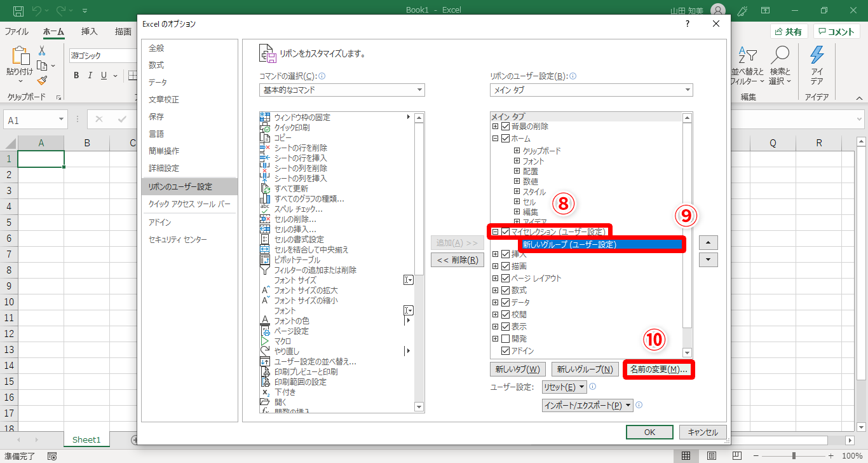This screenshot has height=463, width=868.
Task: Select the クイック印刷 command in the list
Action: 292,128
